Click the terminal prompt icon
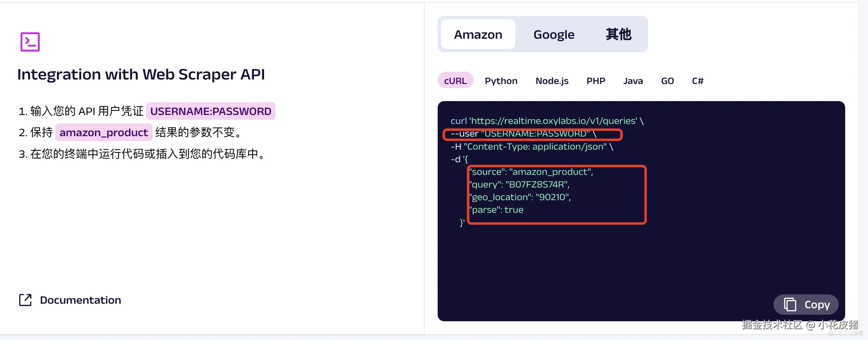868x340 pixels. pyautogui.click(x=30, y=42)
